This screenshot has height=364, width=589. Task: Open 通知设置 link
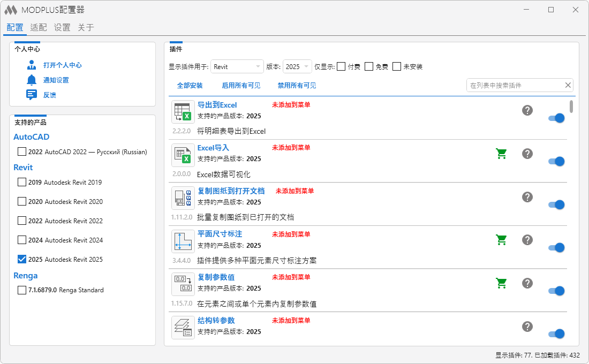click(x=56, y=80)
